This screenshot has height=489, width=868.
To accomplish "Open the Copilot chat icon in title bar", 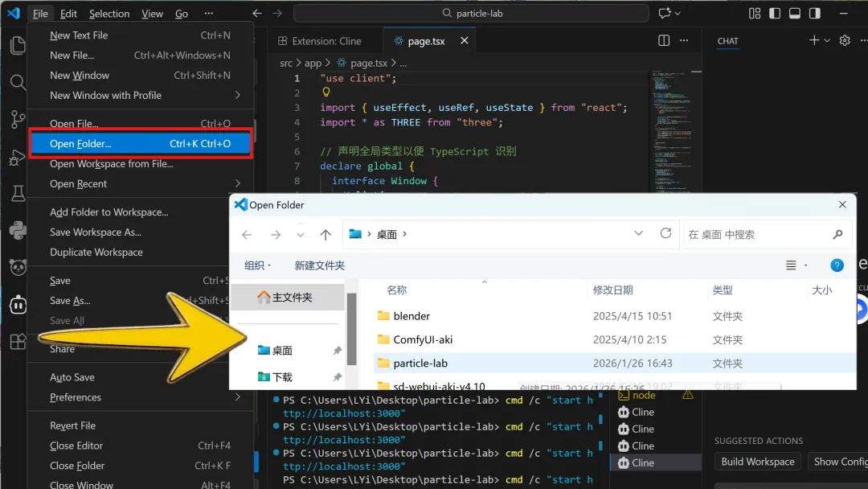I will pos(665,14).
